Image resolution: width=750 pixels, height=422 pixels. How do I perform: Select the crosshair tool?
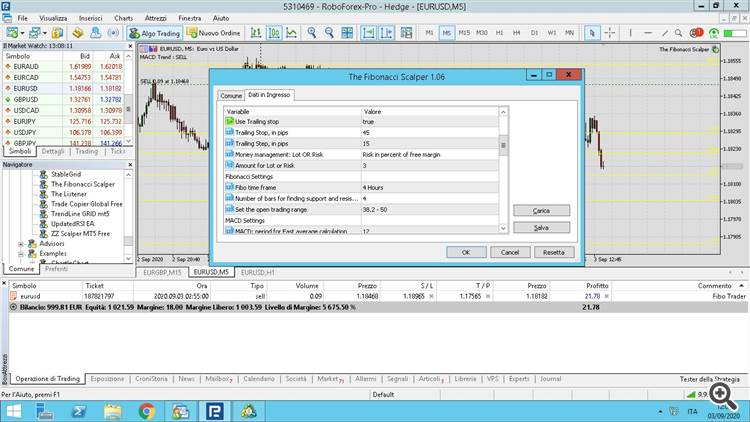coord(610,33)
